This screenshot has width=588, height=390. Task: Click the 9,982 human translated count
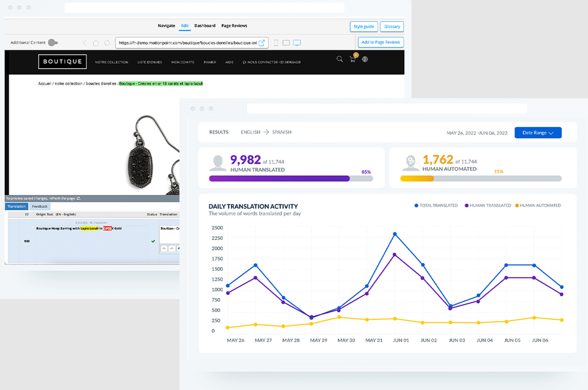coord(245,160)
